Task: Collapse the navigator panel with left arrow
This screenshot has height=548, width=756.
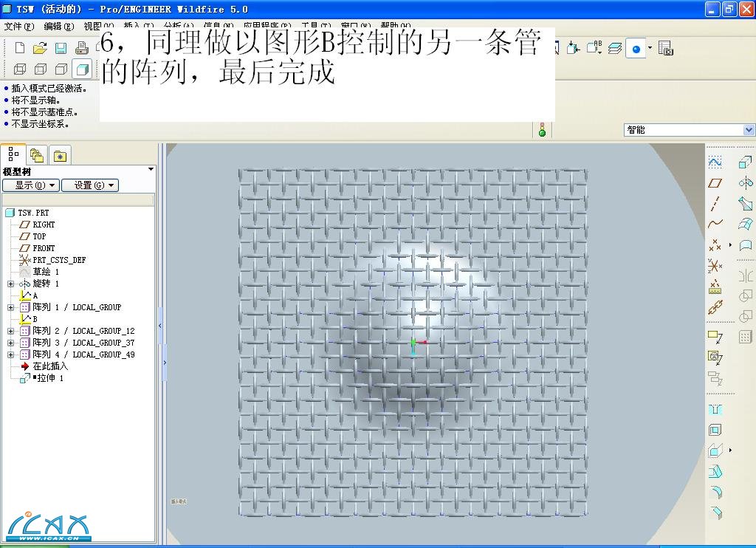Action: (x=160, y=326)
